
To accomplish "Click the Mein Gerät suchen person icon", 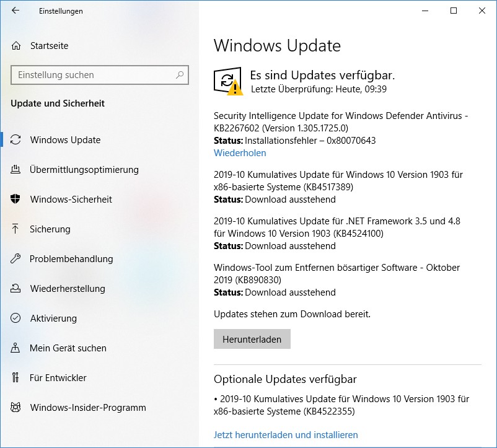I will [15, 348].
